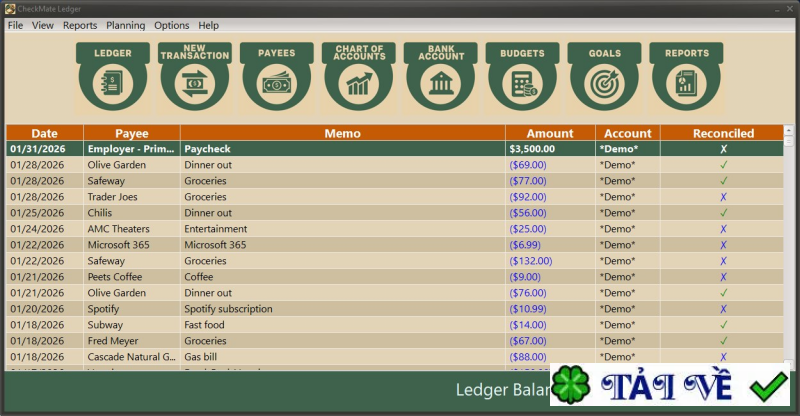Toggle reconciled check for Subway row
The height and width of the screenshot is (416, 800).
(x=723, y=325)
